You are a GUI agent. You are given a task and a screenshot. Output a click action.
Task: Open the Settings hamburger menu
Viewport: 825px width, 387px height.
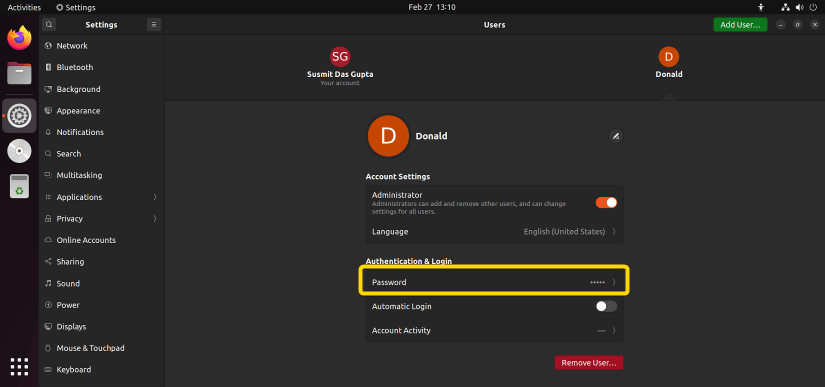[154, 24]
